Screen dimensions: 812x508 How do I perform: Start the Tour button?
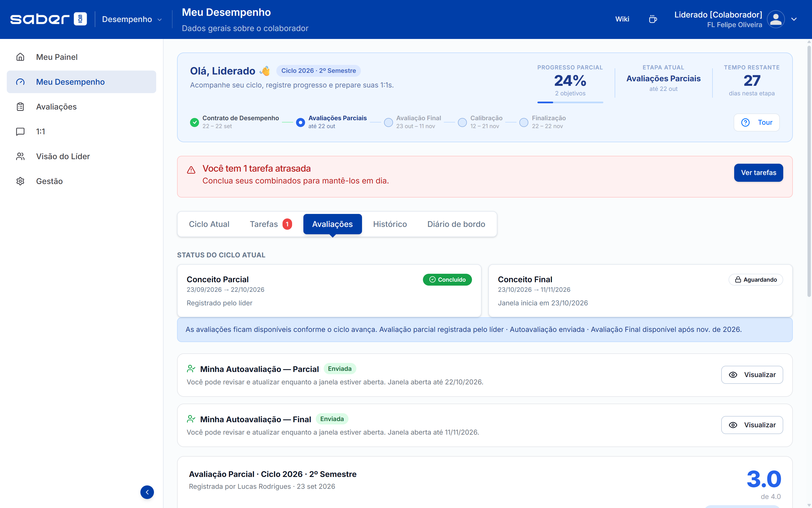coord(756,122)
